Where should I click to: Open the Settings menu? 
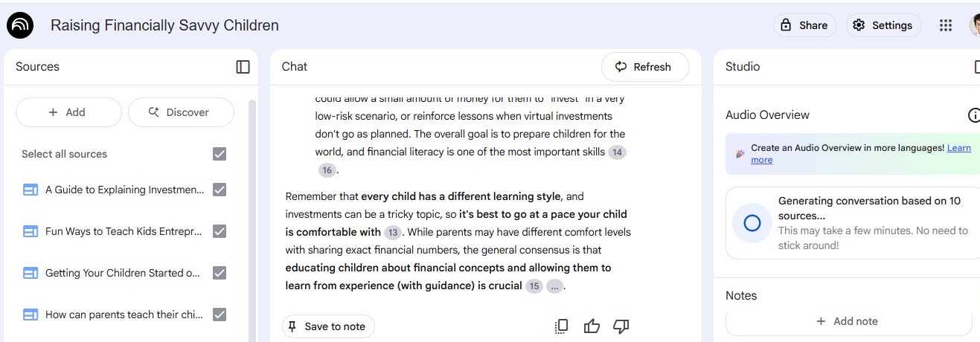(883, 25)
